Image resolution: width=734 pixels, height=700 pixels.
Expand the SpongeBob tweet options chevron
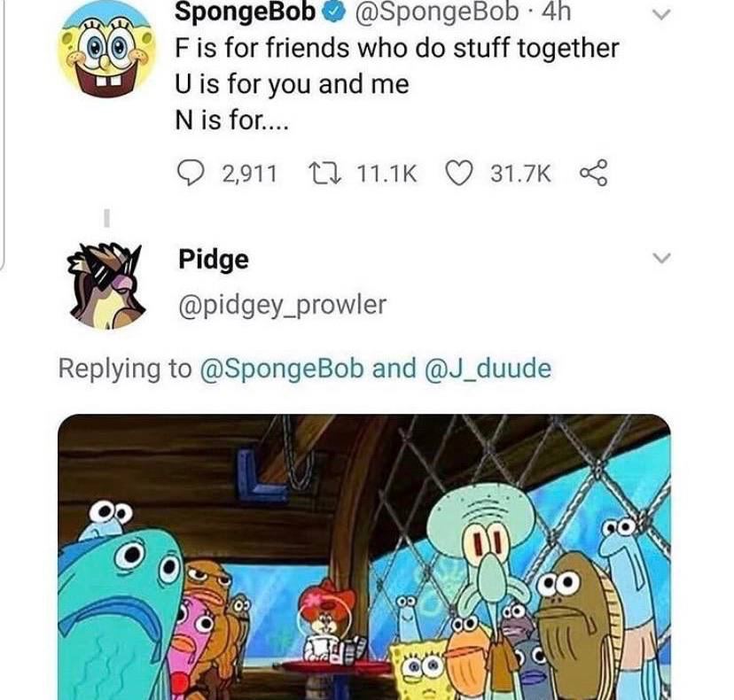[661, 14]
